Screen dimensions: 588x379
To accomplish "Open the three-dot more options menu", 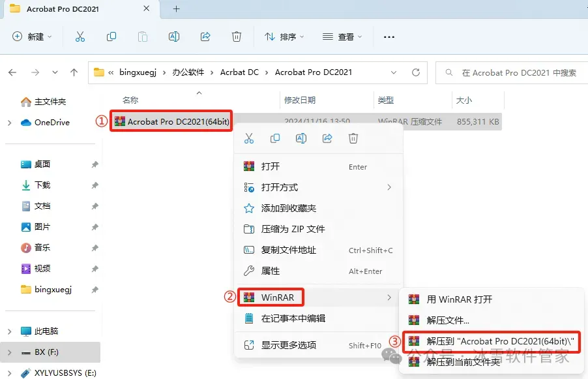I will coord(389,37).
